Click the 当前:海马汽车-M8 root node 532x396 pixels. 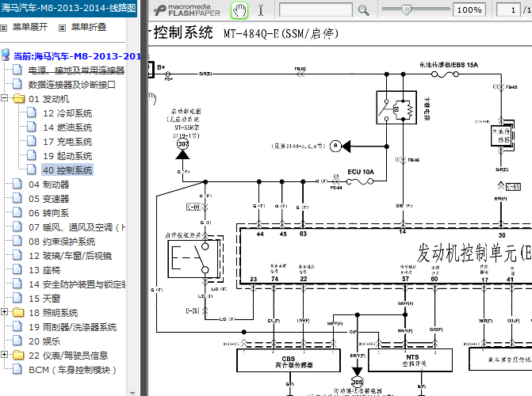(77, 56)
